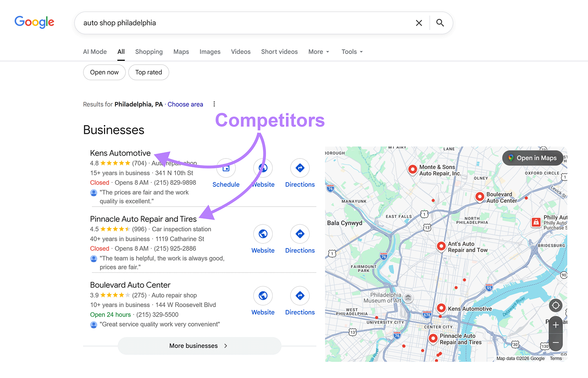
Task: Click the Website globe icon for Kens Automotive
Action: [263, 168]
